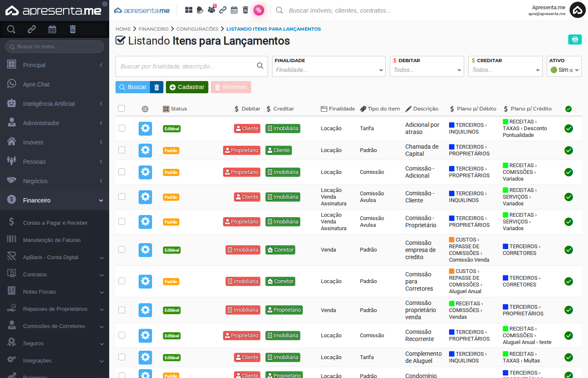Screen dimensions: 588x378
Task: Click the green print icon button
Action: (575, 39)
